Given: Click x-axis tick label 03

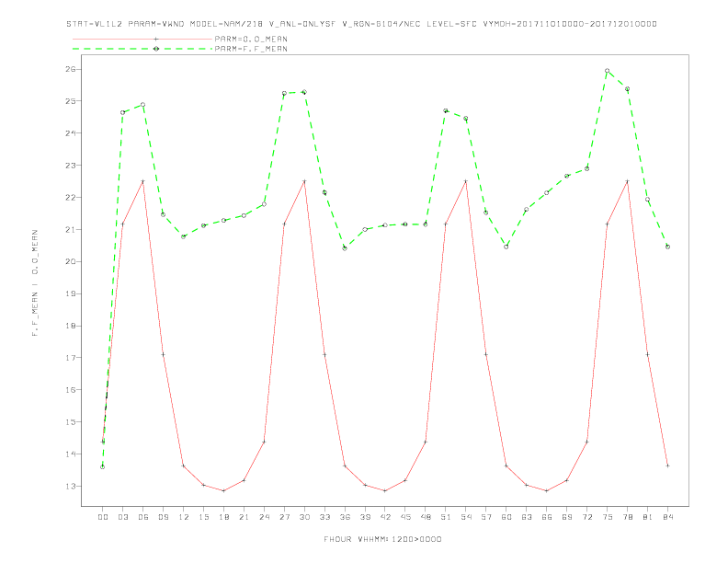Looking at the screenshot, I should tap(123, 517).
